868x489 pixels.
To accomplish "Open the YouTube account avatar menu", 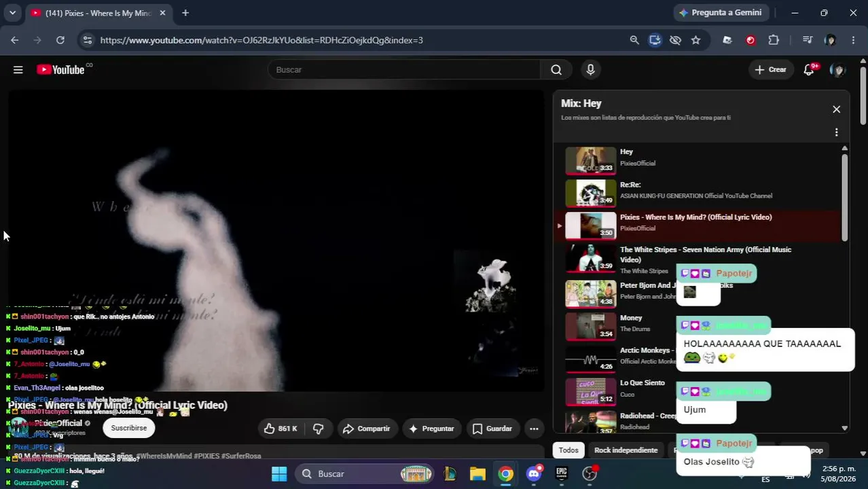I will (x=837, y=69).
